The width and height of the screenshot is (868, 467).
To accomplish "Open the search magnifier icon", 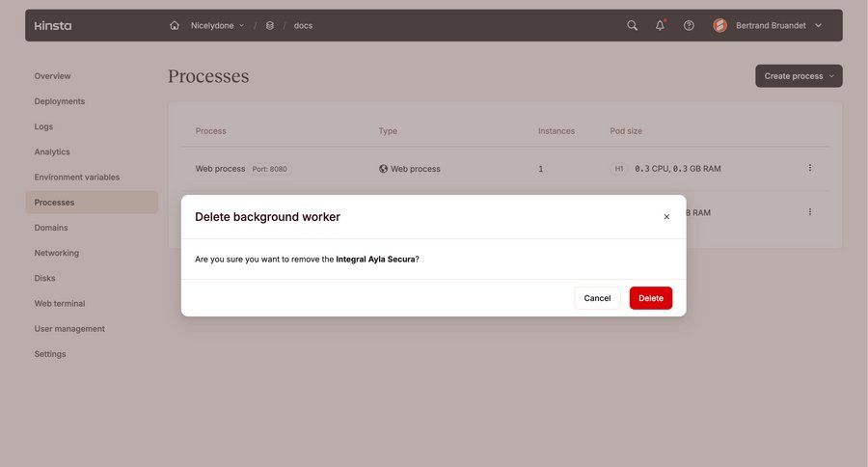I will pos(633,25).
